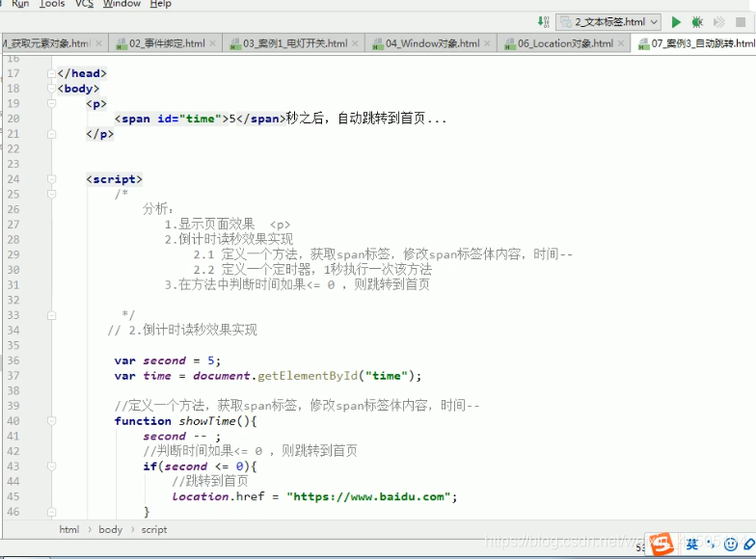Collapse the if block fold at line 43
Screen dimensions: 756x559
[52, 466]
